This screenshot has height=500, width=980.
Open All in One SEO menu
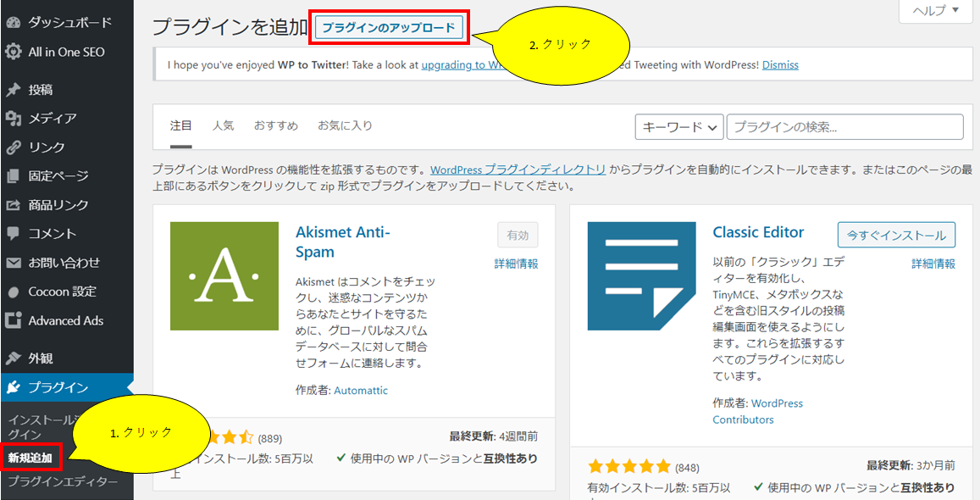click(67, 52)
